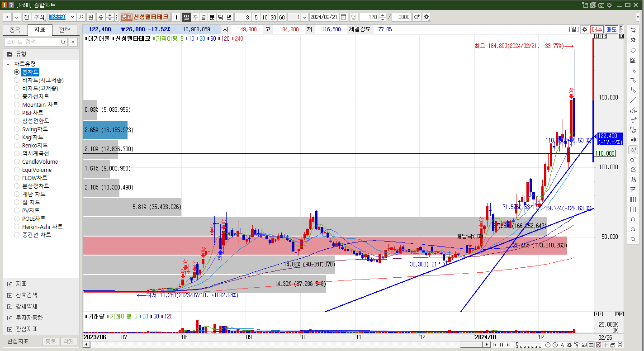
Task: Open chart settings gear in top toolbar
Action: coord(426,17)
